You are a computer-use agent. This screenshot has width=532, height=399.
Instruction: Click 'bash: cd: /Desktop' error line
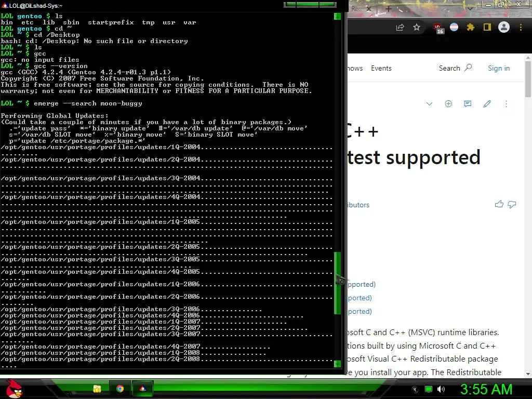95,41
